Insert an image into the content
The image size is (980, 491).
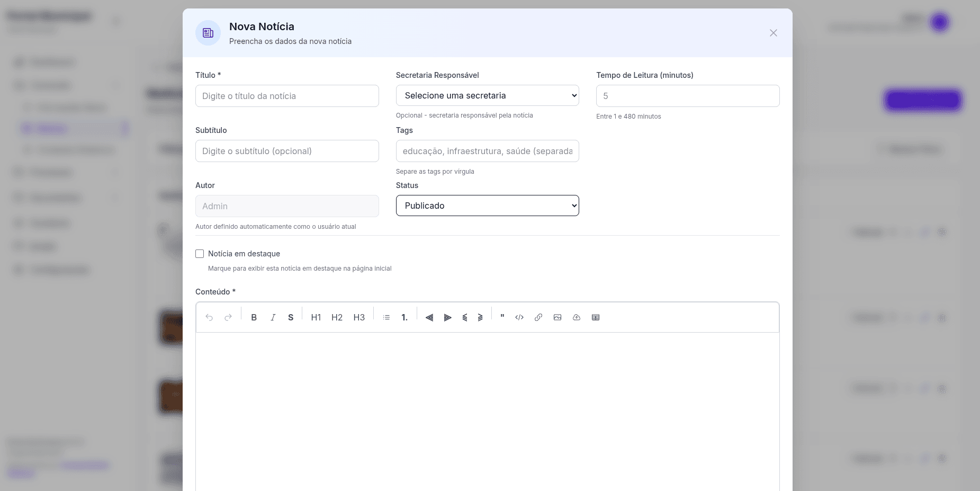(558, 317)
